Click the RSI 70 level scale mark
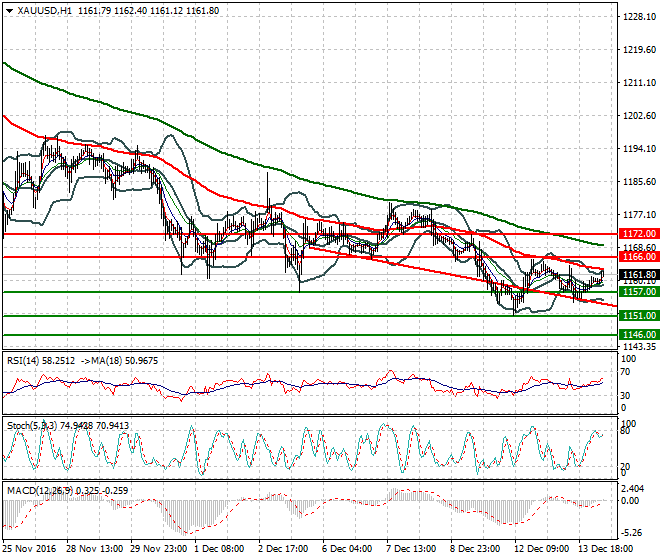 click(625, 372)
